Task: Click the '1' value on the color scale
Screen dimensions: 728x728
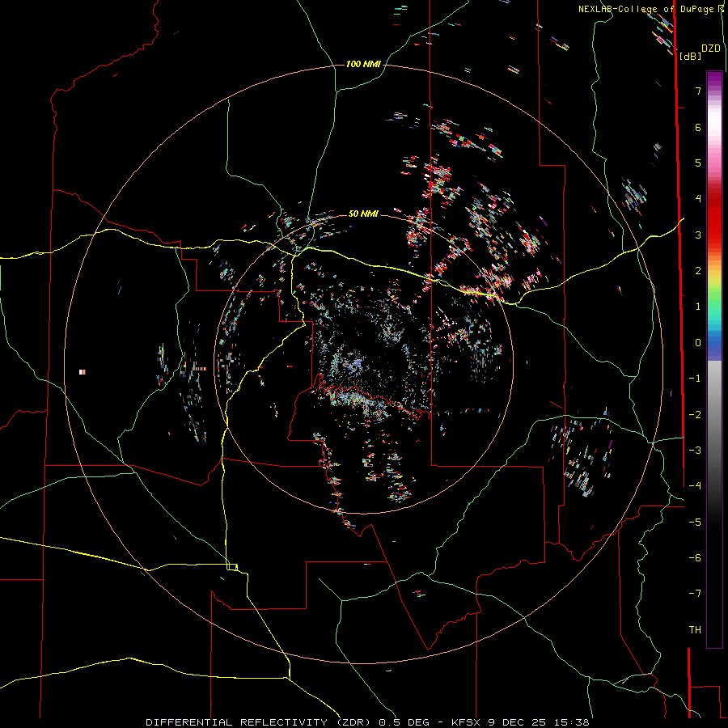Action: click(698, 307)
